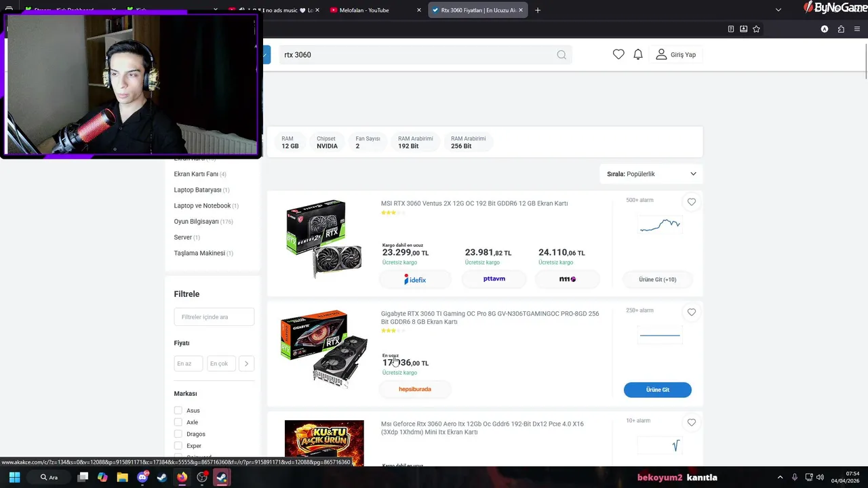Click the Filtreler içinde ara search field

[214, 317]
